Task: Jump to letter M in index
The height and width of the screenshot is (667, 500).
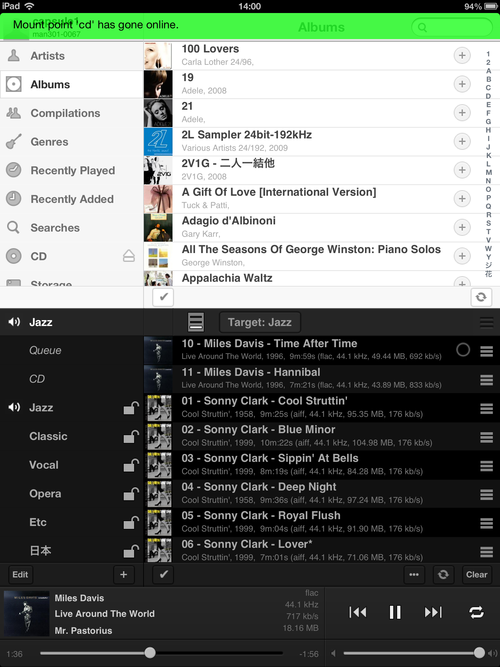Action: tap(488, 172)
